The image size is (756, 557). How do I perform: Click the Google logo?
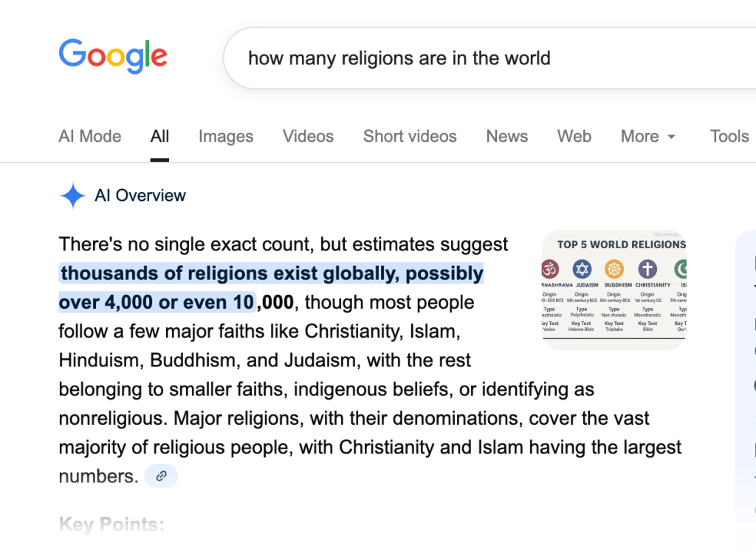point(113,57)
